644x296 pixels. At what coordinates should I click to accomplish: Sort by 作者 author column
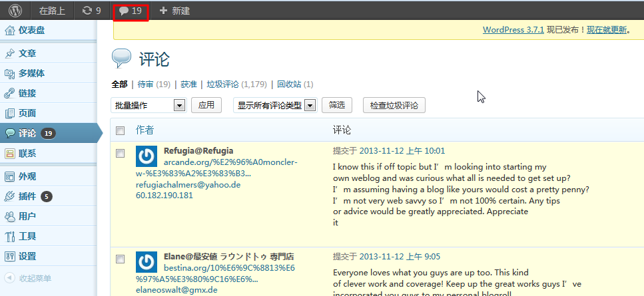point(145,130)
